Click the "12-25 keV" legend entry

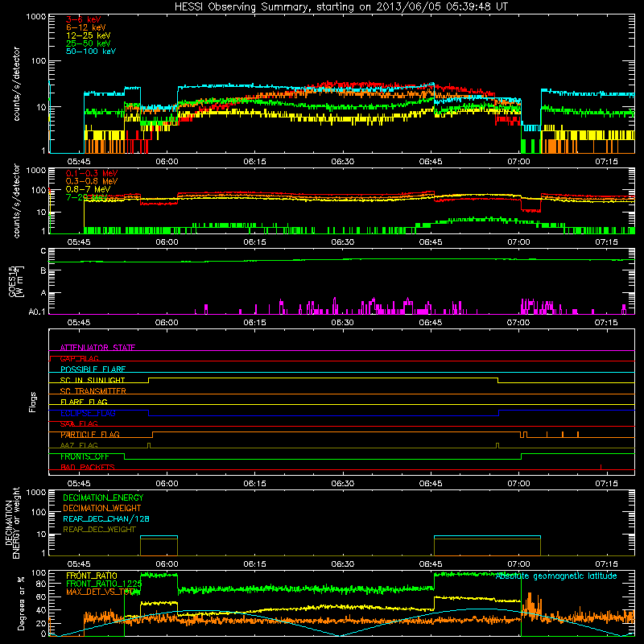(88, 35)
